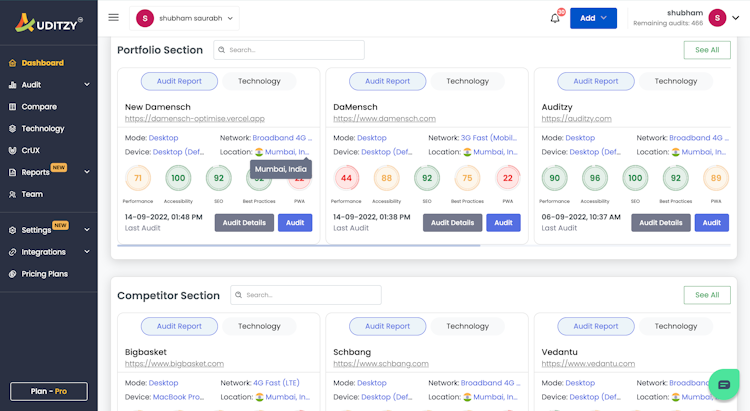Open the Add dropdown button
Screen dimensions: 750x411
pyautogui.click(x=593, y=18)
